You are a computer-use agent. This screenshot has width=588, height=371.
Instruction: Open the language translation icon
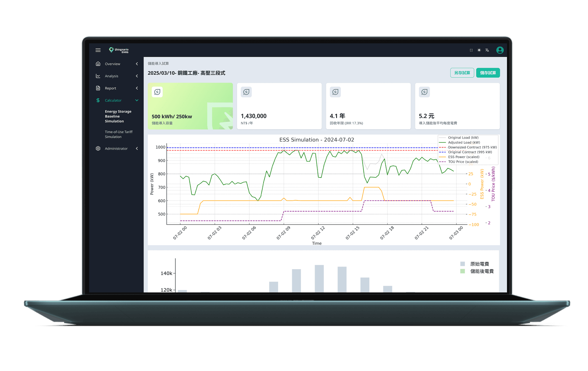click(x=487, y=50)
